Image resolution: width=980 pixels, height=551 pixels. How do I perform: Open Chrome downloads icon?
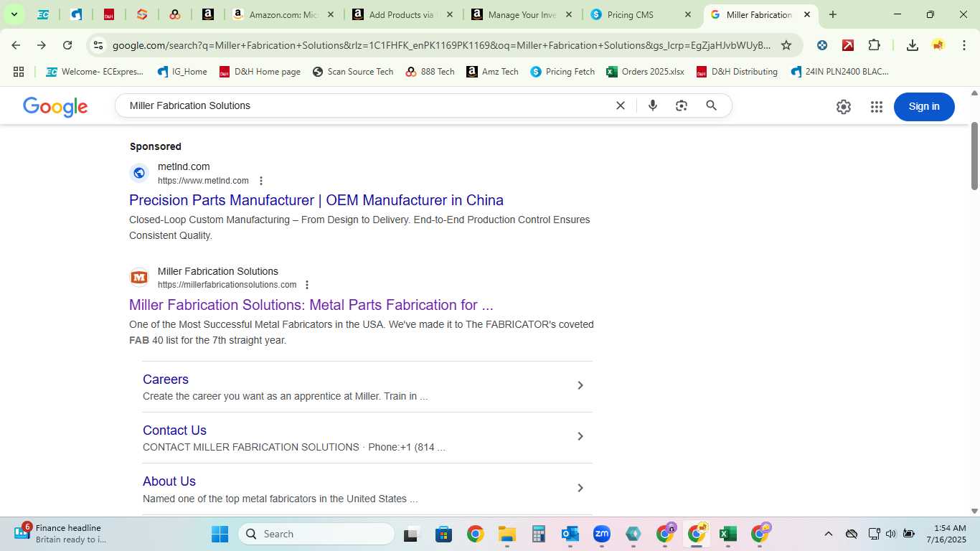(x=913, y=45)
